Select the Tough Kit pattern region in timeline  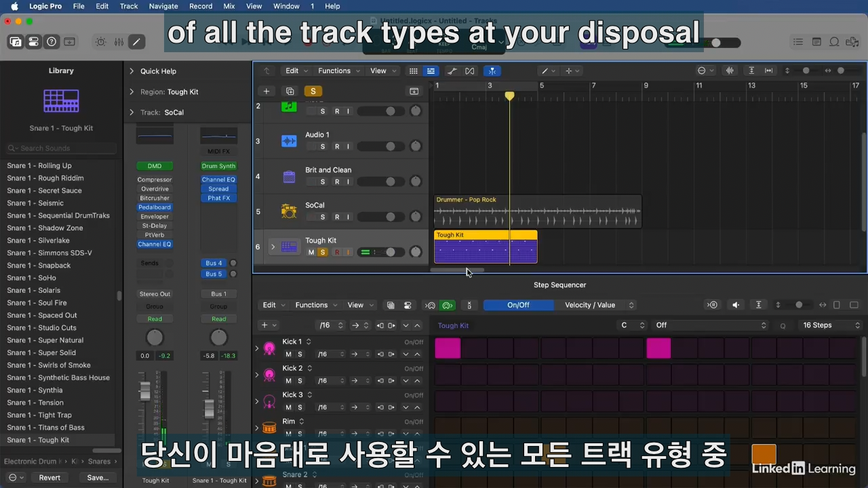click(486, 247)
